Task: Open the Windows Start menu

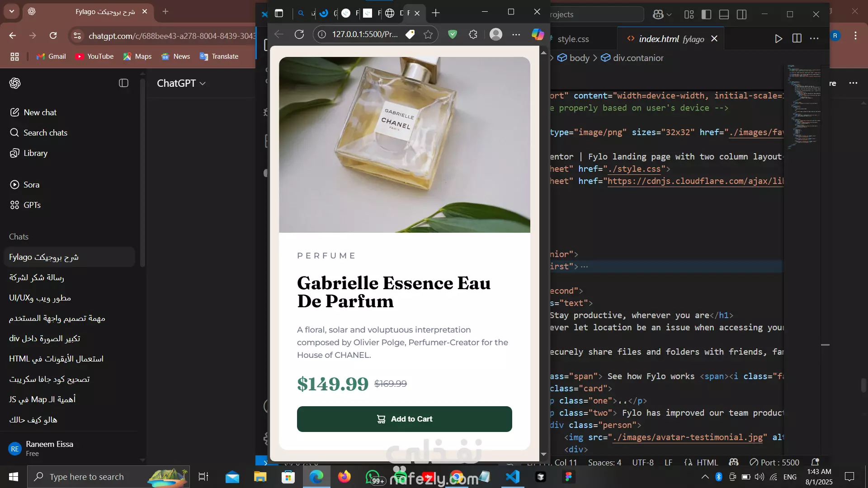Action: [14, 477]
